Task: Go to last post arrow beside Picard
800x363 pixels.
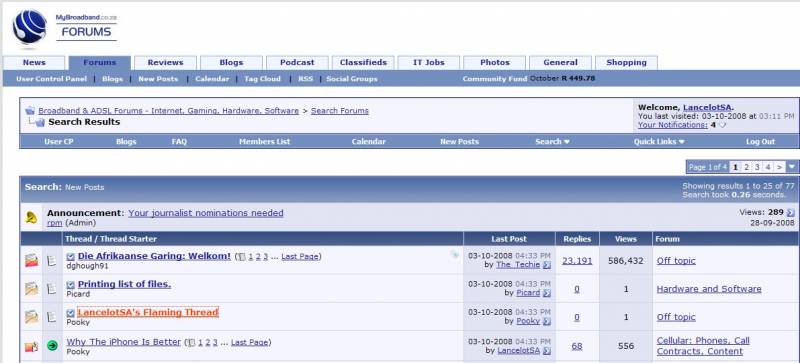Action: click(547, 293)
